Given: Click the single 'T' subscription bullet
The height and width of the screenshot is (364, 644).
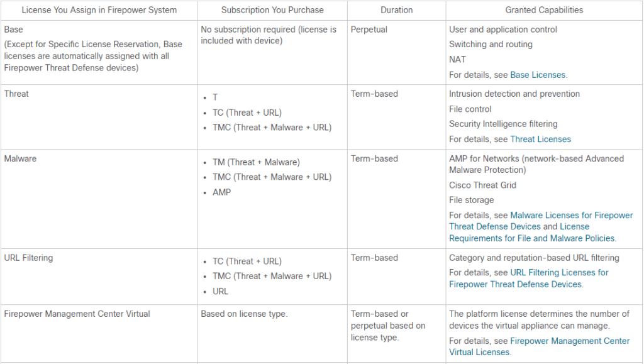Looking at the screenshot, I should pyautogui.click(x=215, y=97).
